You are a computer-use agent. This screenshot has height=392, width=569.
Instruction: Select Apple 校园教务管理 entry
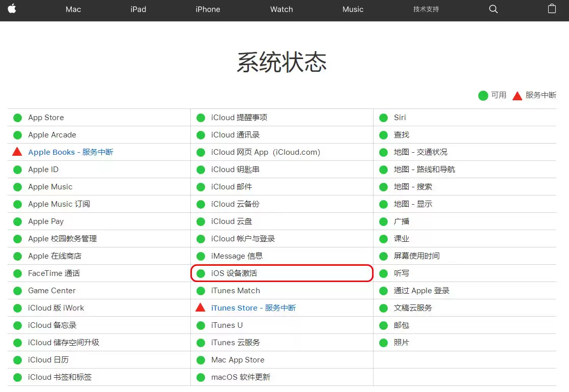(63, 239)
